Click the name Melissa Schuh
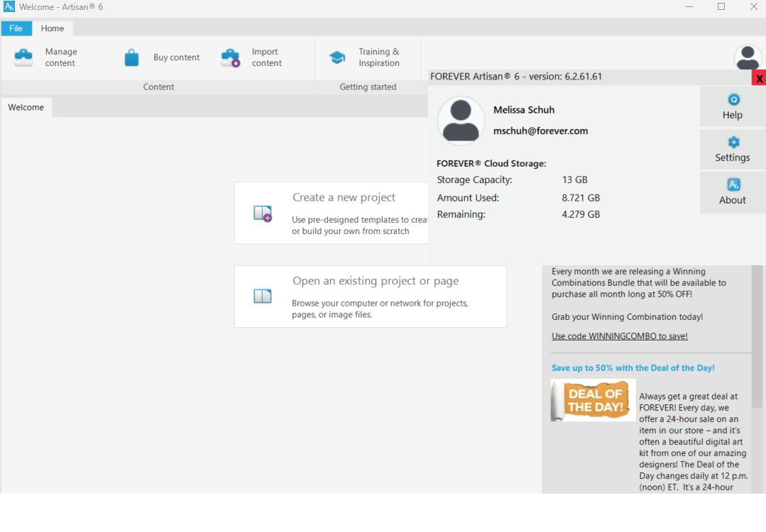This screenshot has height=532, width=766. point(524,110)
